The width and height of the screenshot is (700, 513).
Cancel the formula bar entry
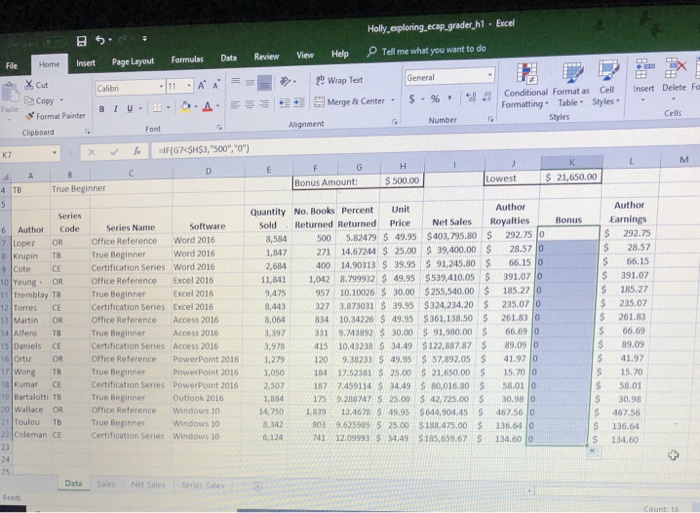pos(92,152)
